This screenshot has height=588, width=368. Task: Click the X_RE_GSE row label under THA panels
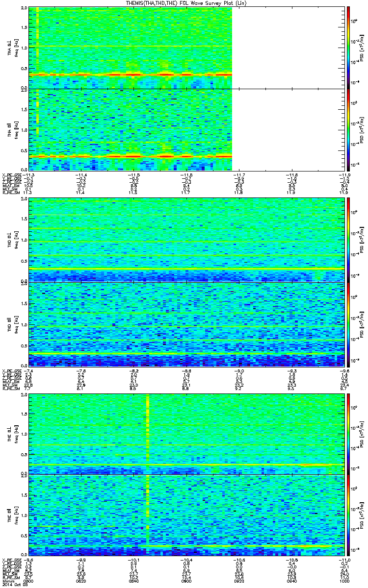coord(12,174)
